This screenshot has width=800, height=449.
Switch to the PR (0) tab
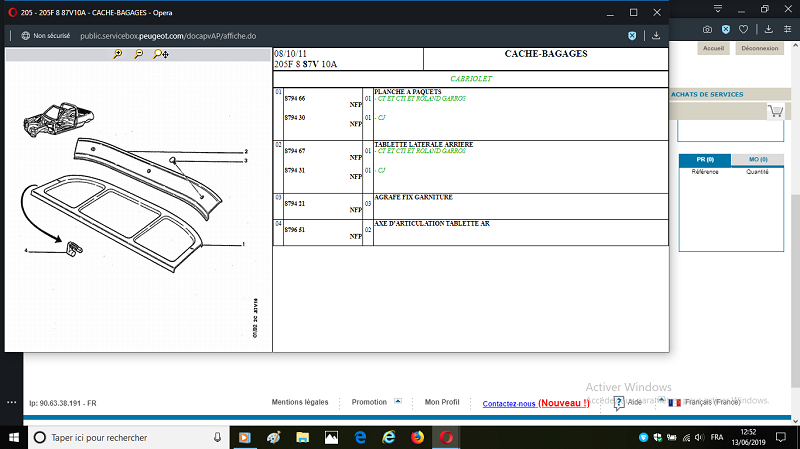705,160
